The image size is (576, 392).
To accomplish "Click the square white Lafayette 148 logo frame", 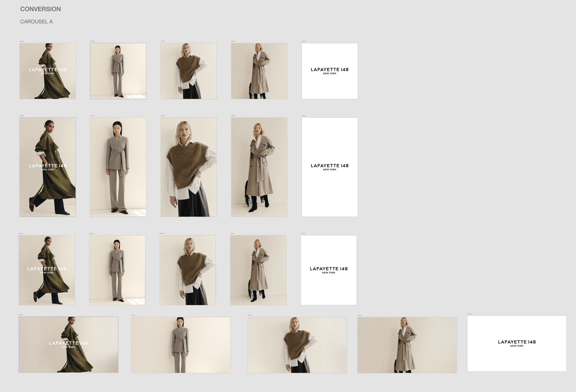I will pos(329,71).
